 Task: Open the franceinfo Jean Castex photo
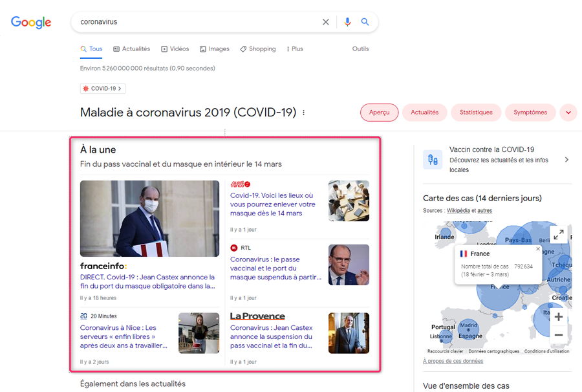[149, 219]
